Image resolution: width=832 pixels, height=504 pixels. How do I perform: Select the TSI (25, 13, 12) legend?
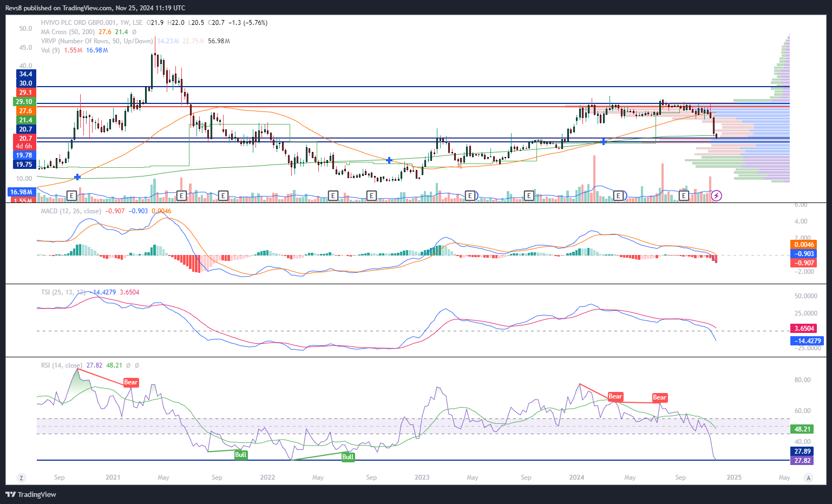(x=63, y=292)
